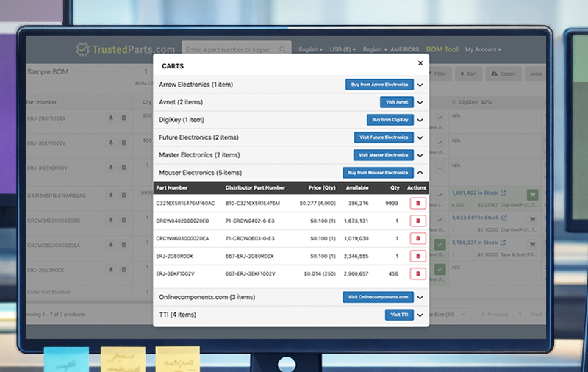Click trash icon for ERJ-3GEY0R00V row
This screenshot has height=372, width=588.
click(x=123, y=167)
